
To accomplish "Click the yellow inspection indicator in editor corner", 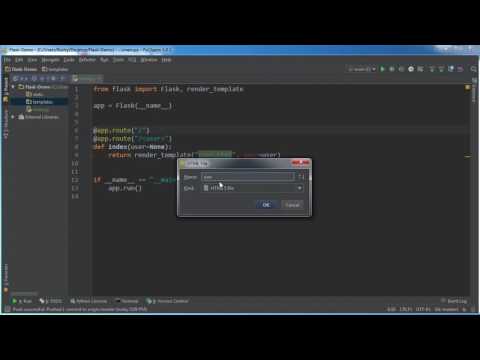I will pos(468,88).
